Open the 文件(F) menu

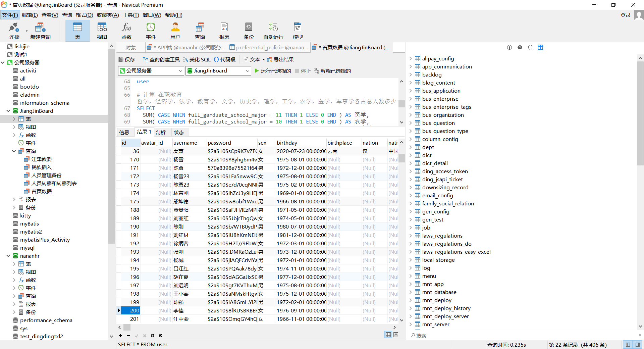pyautogui.click(x=10, y=15)
